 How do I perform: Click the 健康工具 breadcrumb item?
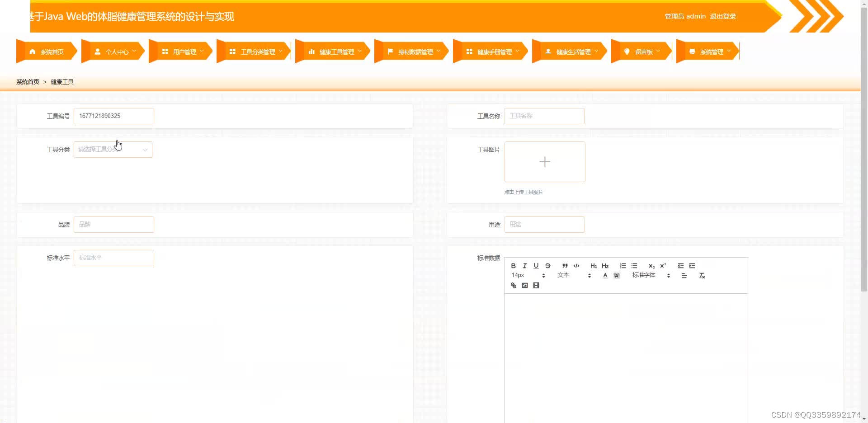[x=62, y=82]
